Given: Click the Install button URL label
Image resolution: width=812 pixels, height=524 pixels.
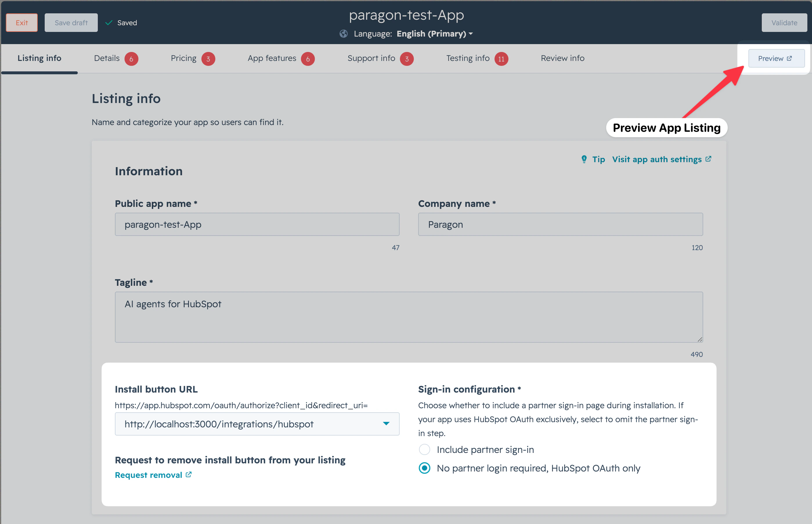Looking at the screenshot, I should point(156,389).
